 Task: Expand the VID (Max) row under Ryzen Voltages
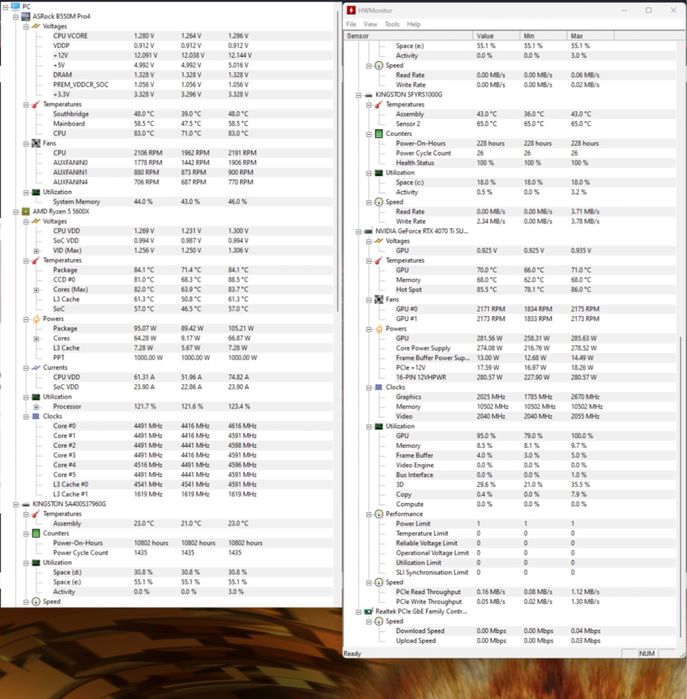point(36,251)
